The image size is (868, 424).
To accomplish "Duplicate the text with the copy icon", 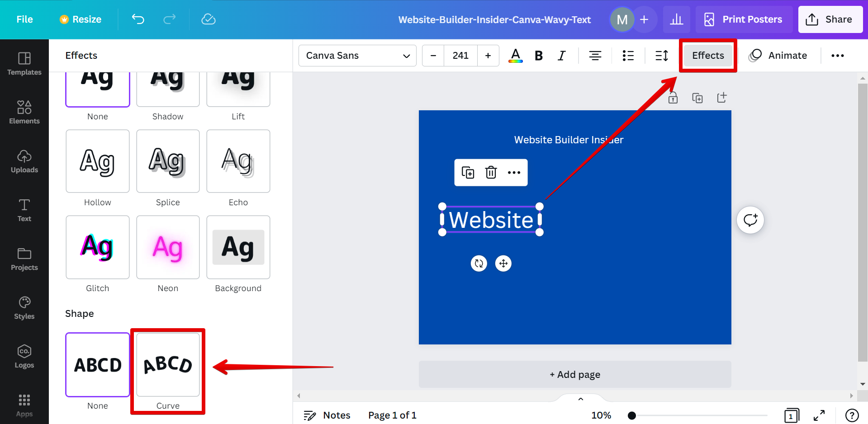I will pyautogui.click(x=468, y=172).
